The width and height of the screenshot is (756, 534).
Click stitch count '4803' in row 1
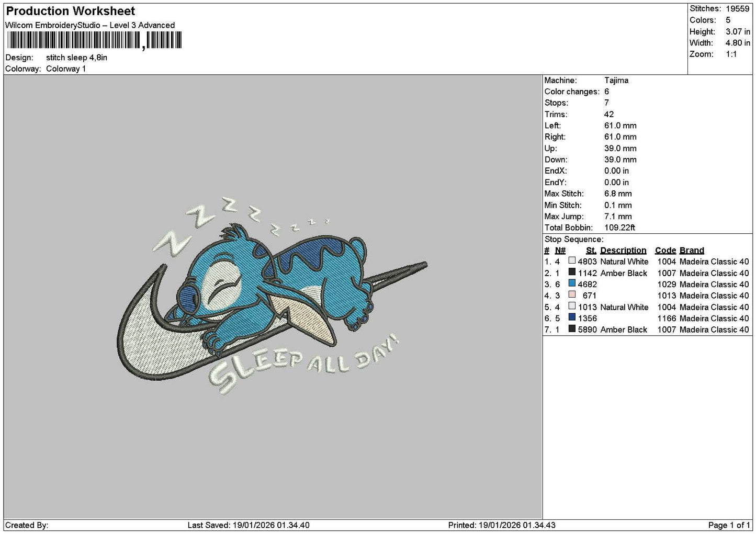click(588, 262)
